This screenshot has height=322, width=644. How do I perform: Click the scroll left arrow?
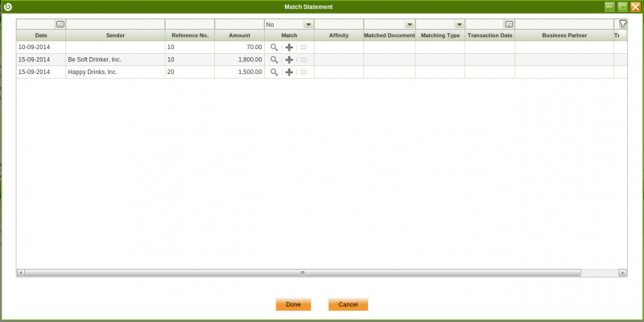(x=21, y=273)
